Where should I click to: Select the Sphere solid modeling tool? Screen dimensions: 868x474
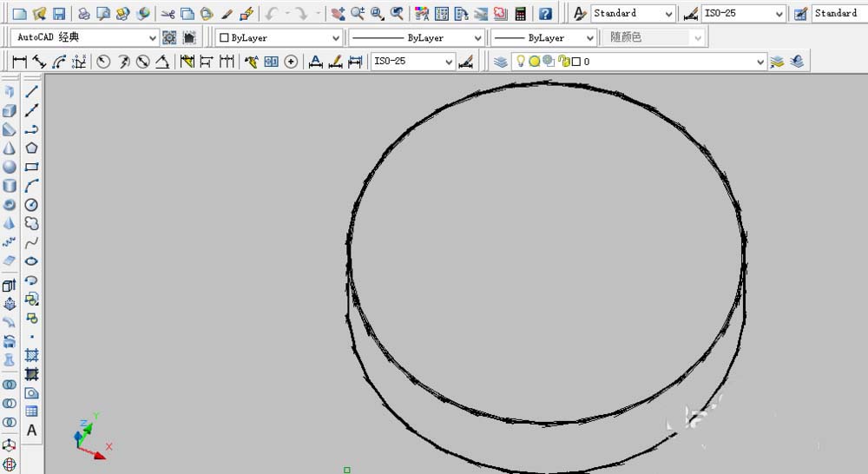coord(10,167)
